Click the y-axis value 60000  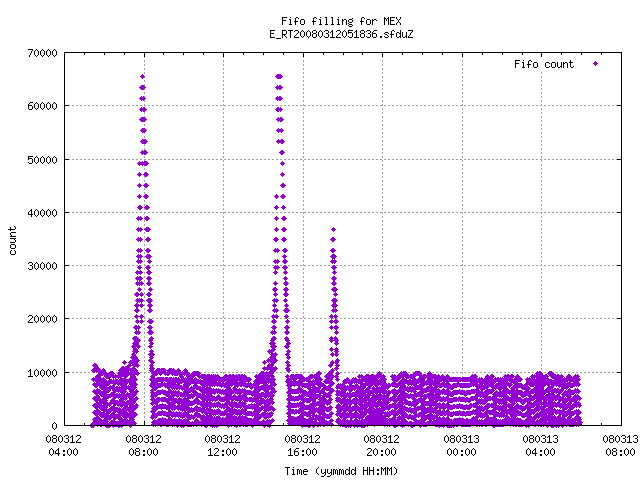pyautogui.click(x=42, y=107)
